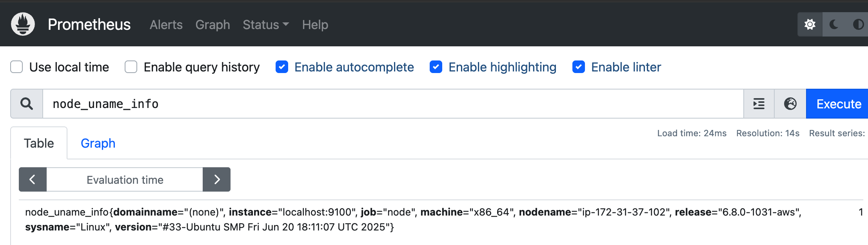The height and width of the screenshot is (245, 868).
Task: Turn off Enable linter option
Action: [x=579, y=67]
